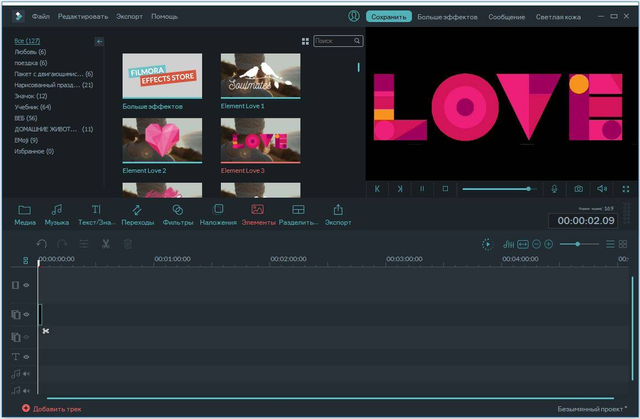Click the Сохранить button
The height and width of the screenshot is (419, 640).
coord(389,17)
